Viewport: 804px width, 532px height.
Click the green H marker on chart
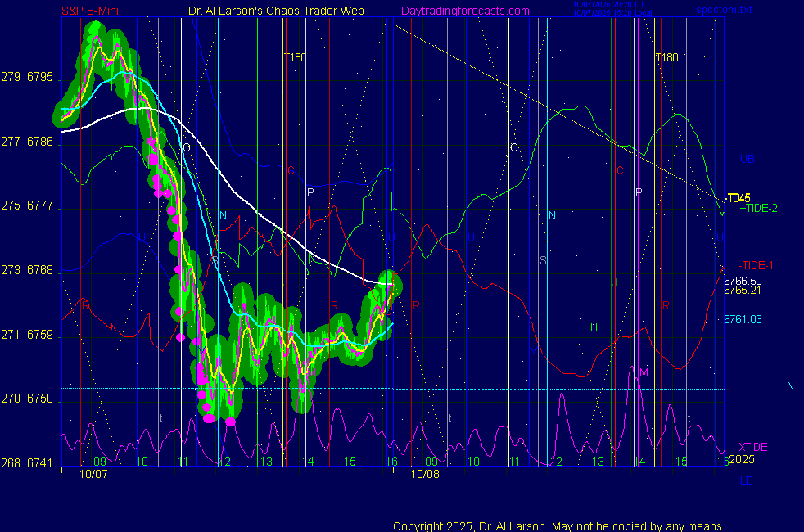(594, 328)
